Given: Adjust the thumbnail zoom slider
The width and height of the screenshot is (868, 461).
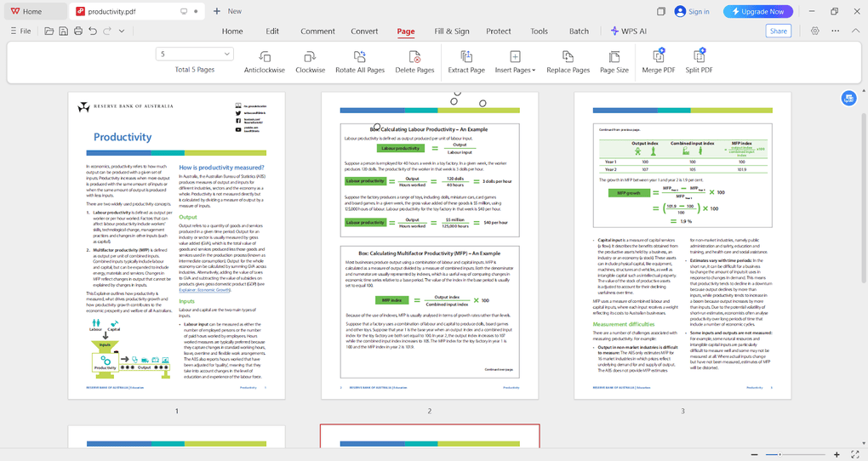Looking at the screenshot, I should coord(780,455).
